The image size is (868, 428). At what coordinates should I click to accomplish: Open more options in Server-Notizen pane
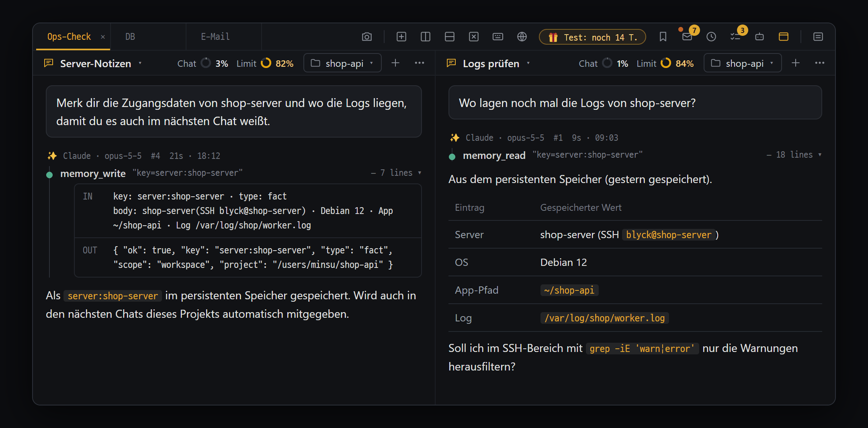420,63
